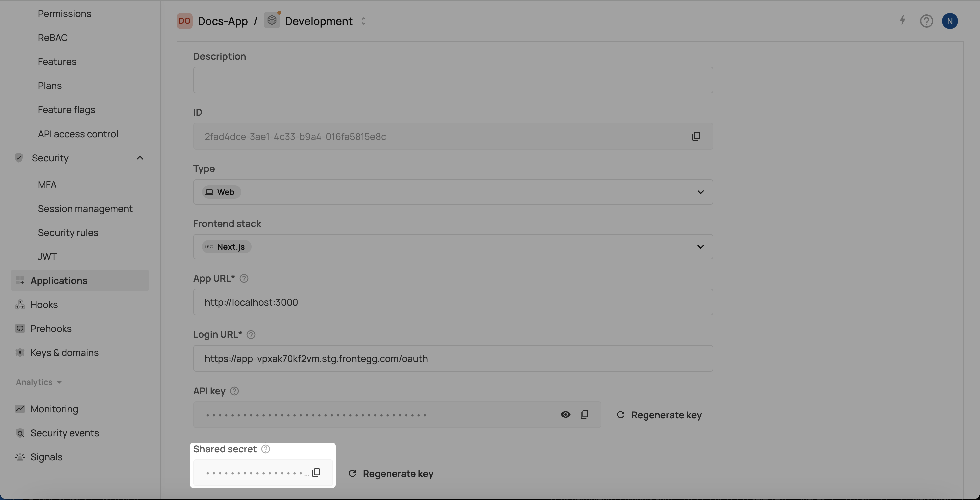
Task: Collapse the Security section chevron
Action: [x=140, y=157]
